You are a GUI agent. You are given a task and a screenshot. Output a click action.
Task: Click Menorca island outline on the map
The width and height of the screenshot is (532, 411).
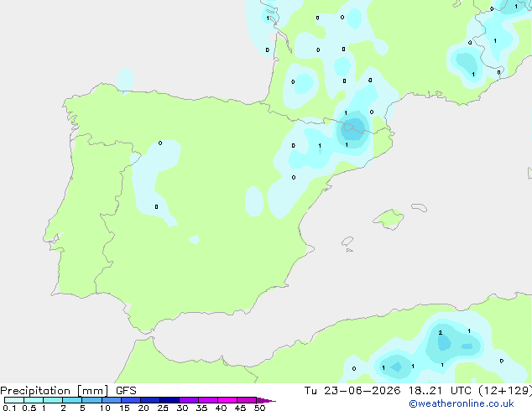click(420, 207)
